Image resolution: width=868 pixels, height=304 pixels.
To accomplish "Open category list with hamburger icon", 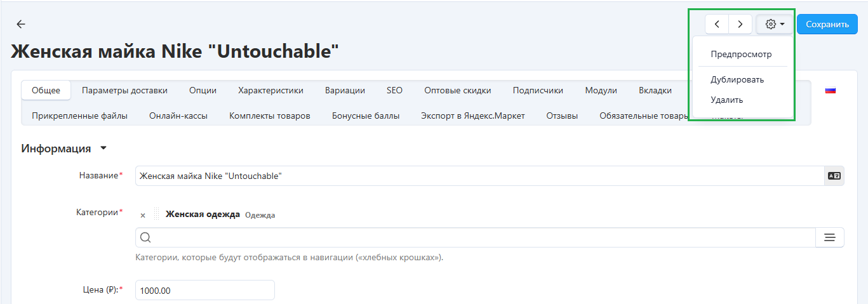I will pos(829,237).
